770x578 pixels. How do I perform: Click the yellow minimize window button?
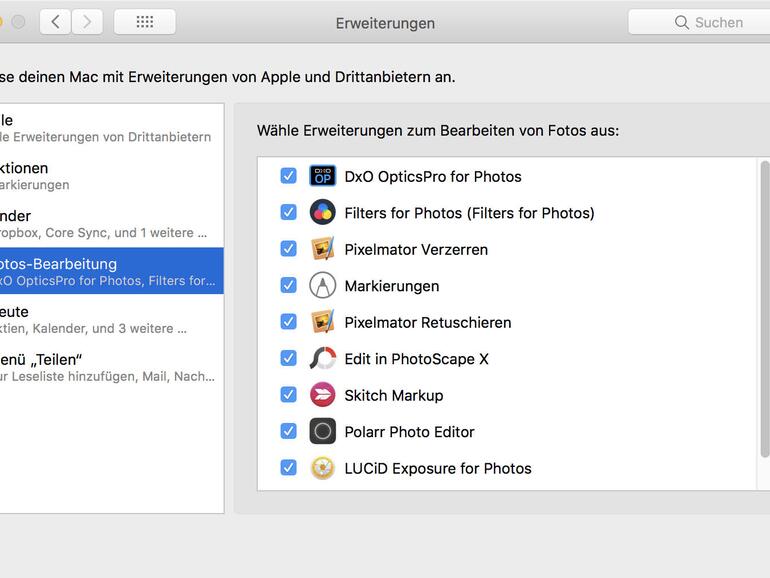(0, 22)
